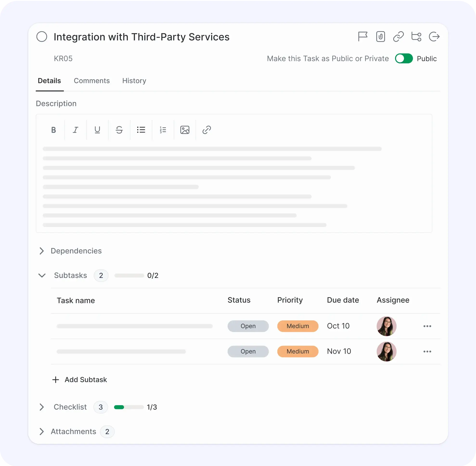This screenshot has height=466, width=476.
Task: Insert an image into the description
Action: [185, 130]
